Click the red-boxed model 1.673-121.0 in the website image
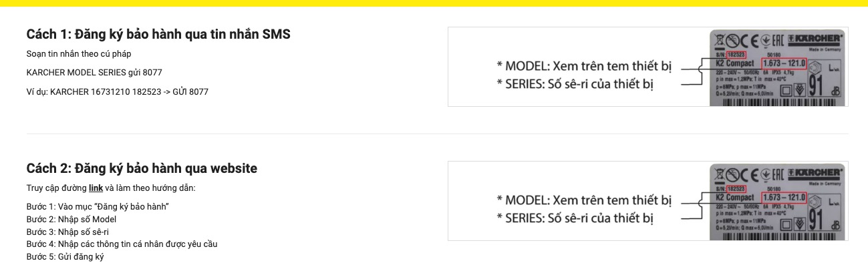 click(784, 198)
